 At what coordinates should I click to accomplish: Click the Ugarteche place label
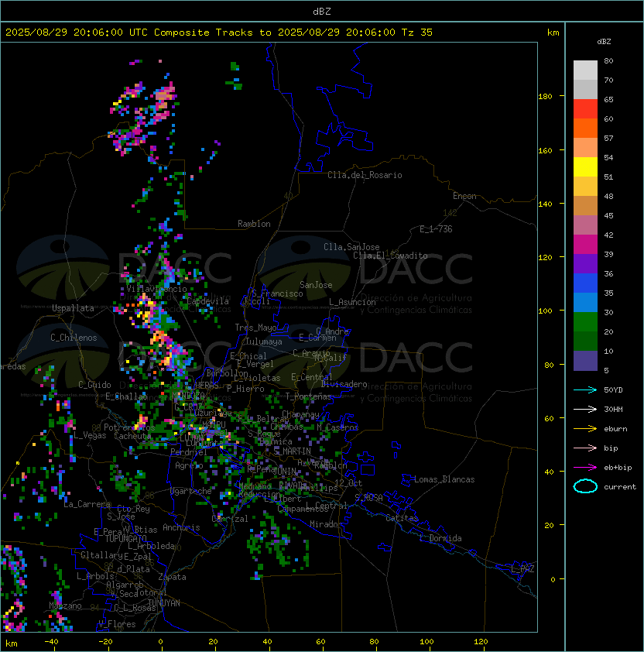191,491
